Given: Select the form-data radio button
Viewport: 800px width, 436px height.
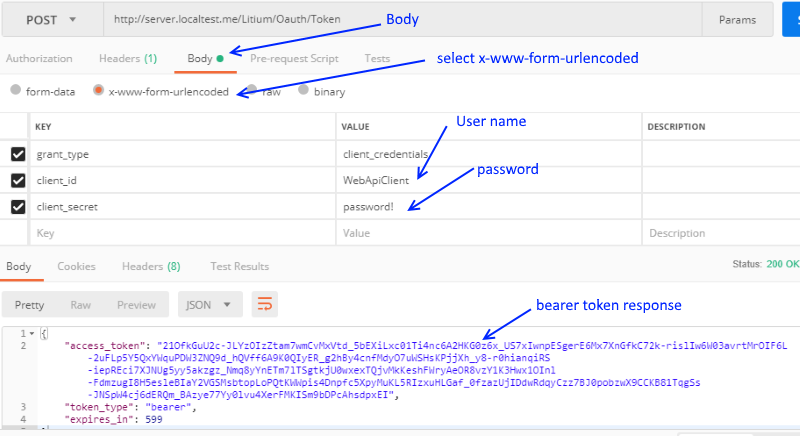Looking at the screenshot, I should (x=15, y=90).
